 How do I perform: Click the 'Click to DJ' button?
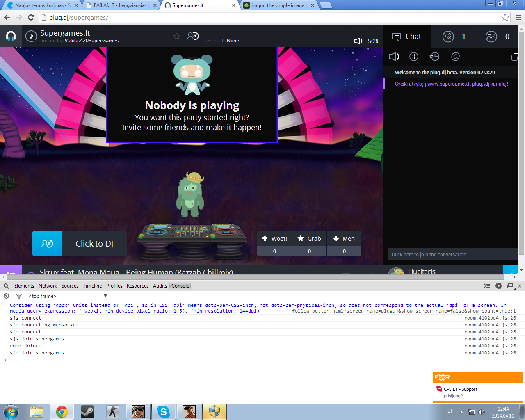[94, 243]
